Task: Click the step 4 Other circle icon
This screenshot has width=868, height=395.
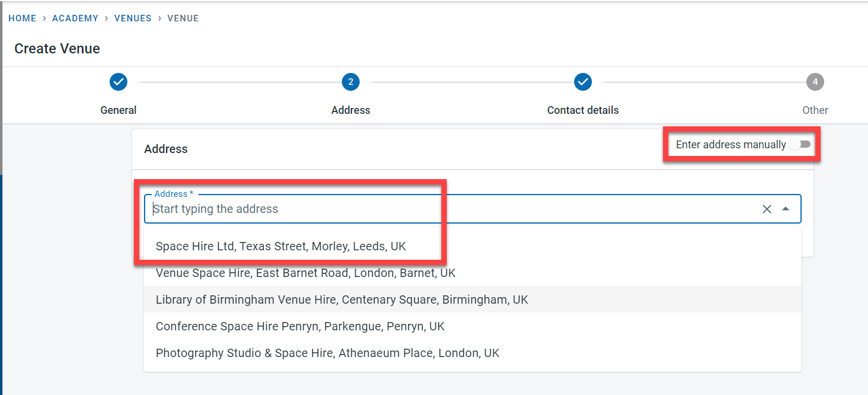Action: tap(815, 82)
